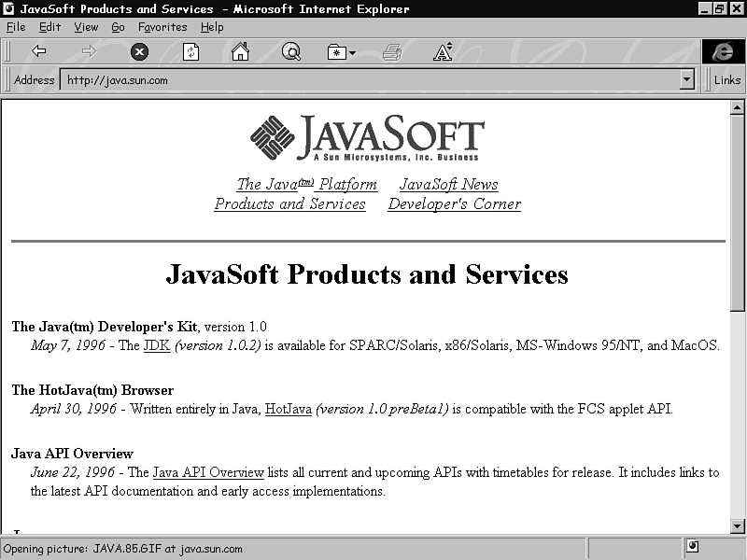Click the text The HotJava(tm) Browser
Image resolution: width=747 pixels, height=560 pixels.
92,390
